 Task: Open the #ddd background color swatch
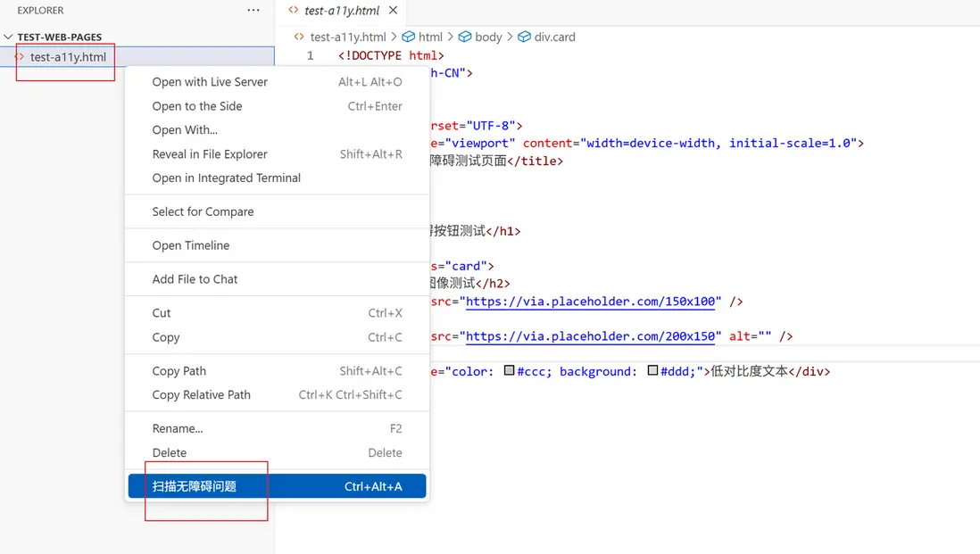[652, 371]
